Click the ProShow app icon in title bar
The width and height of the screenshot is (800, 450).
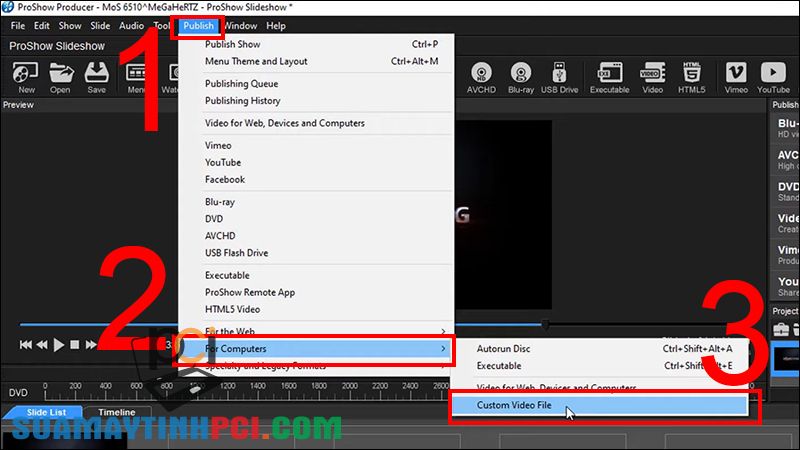click(8, 7)
